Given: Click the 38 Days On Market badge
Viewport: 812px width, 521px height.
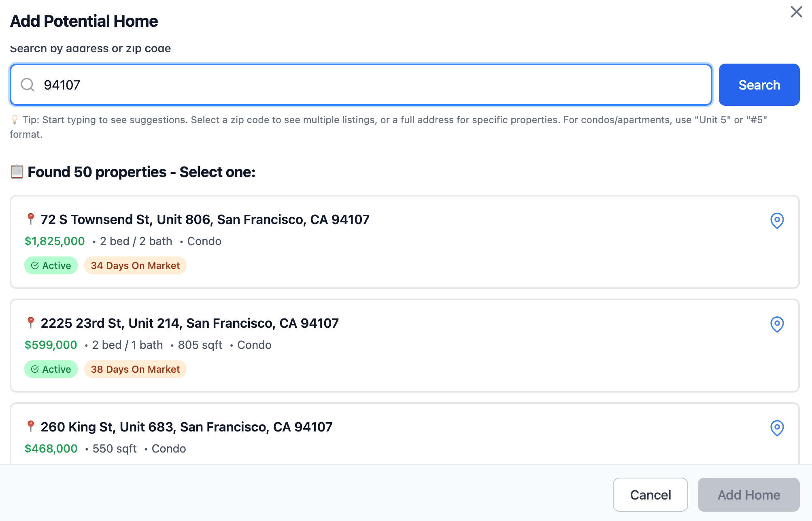Looking at the screenshot, I should (135, 369).
